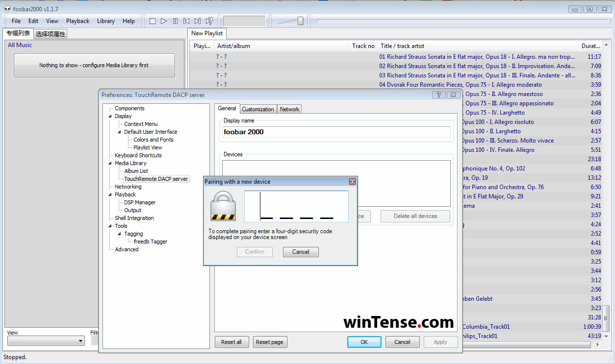Click the Title / track artist column header
Viewport: 615px width, 364px height.
[479, 46]
